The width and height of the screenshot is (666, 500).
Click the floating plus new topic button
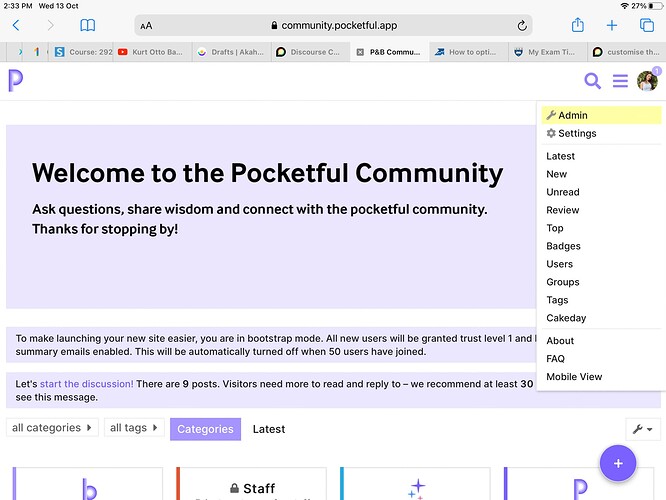pos(618,463)
